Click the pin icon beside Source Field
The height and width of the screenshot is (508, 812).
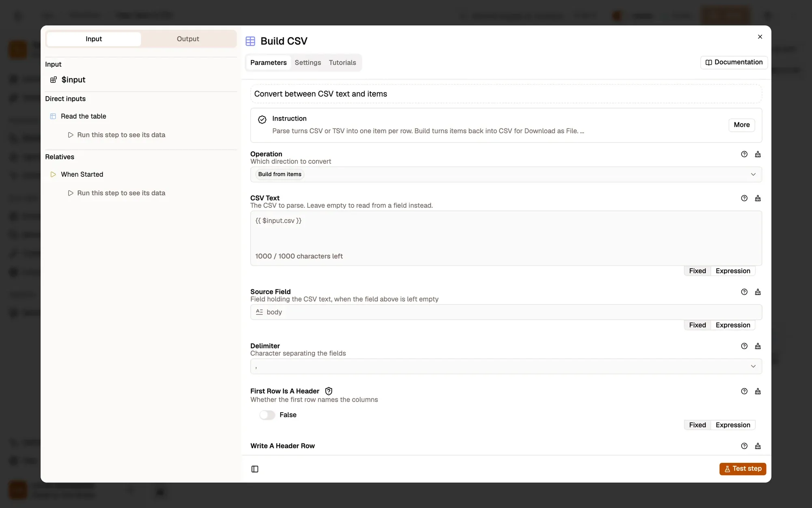click(758, 292)
